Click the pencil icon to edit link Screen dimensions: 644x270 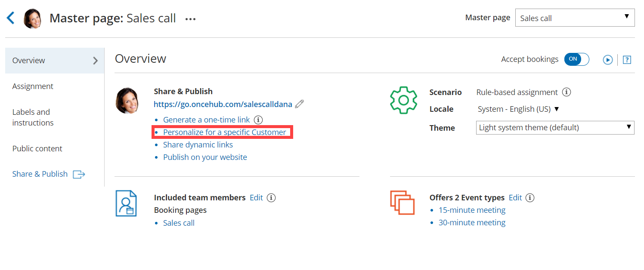click(300, 104)
